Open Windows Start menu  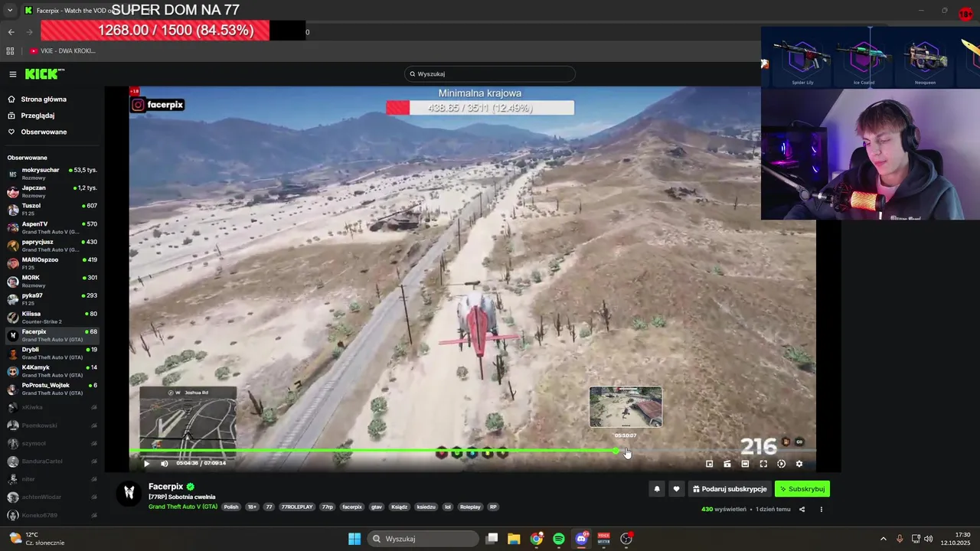[354, 539]
